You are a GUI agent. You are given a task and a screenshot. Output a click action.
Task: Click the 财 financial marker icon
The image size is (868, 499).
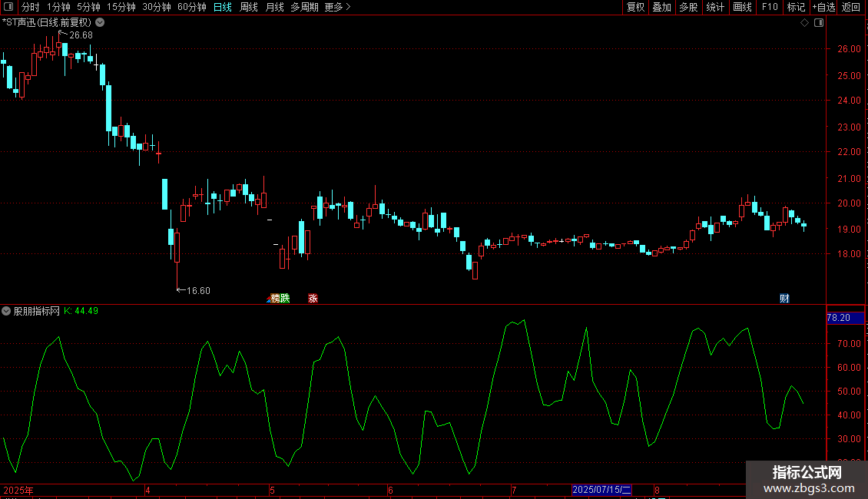784,298
